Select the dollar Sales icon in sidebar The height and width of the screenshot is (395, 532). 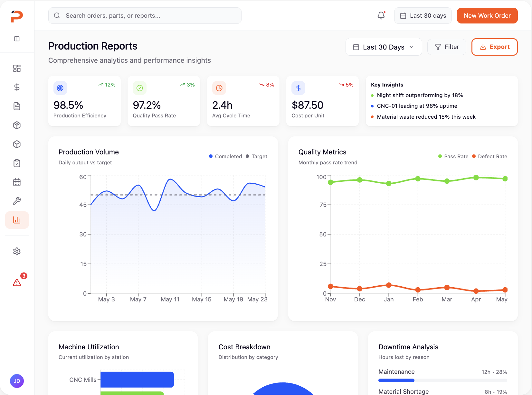17,87
